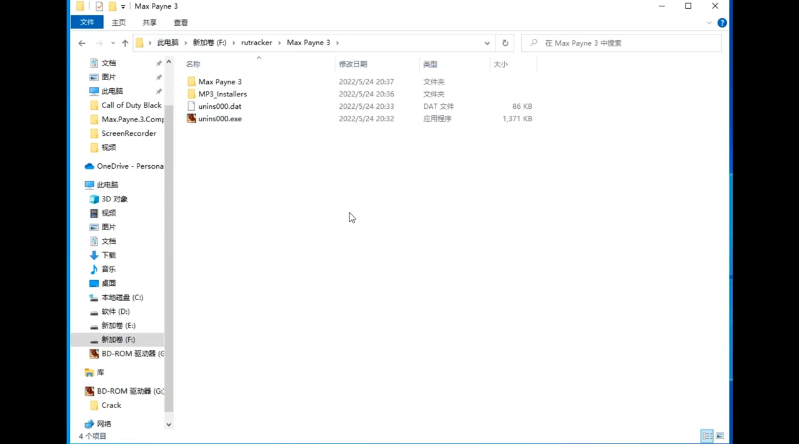Click the Forward navigation arrow
The height and width of the screenshot is (444, 799).
(99, 43)
